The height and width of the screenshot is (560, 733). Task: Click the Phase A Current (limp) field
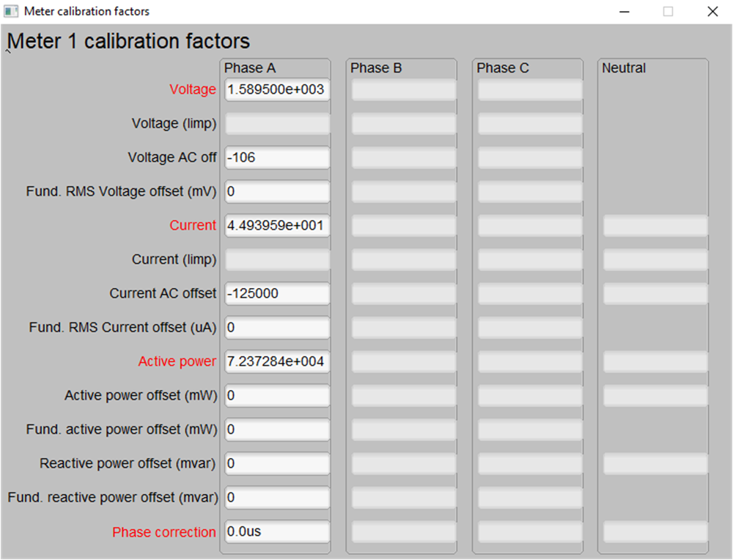276,259
